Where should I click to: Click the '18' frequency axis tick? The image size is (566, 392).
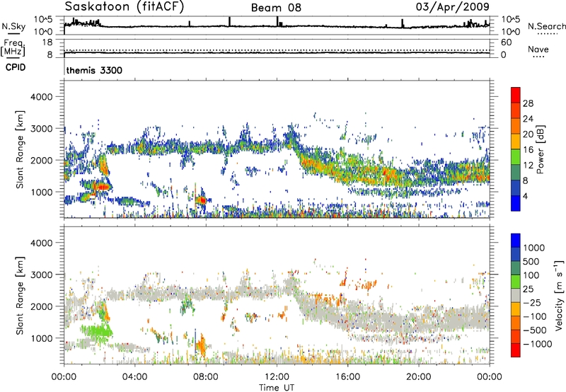47,42
